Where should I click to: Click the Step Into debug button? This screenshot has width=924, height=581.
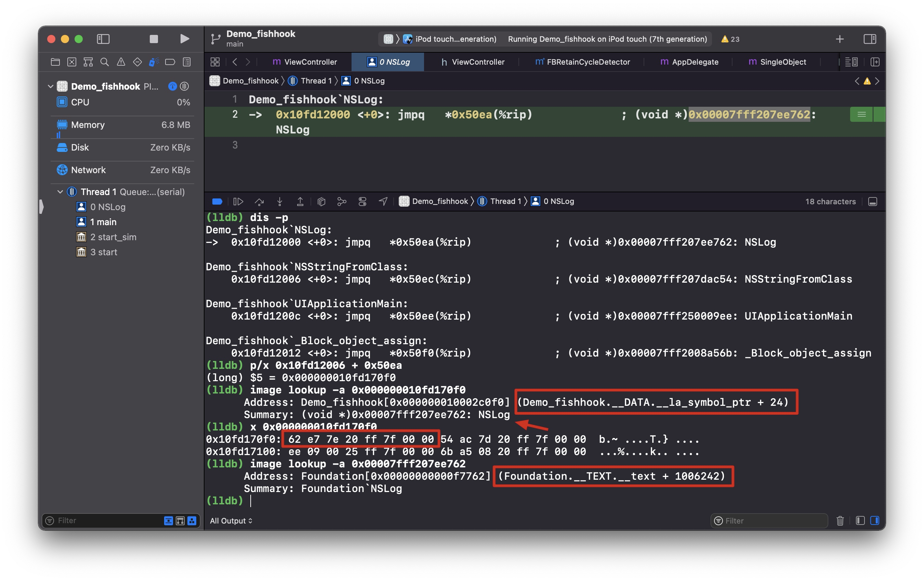coord(280,201)
